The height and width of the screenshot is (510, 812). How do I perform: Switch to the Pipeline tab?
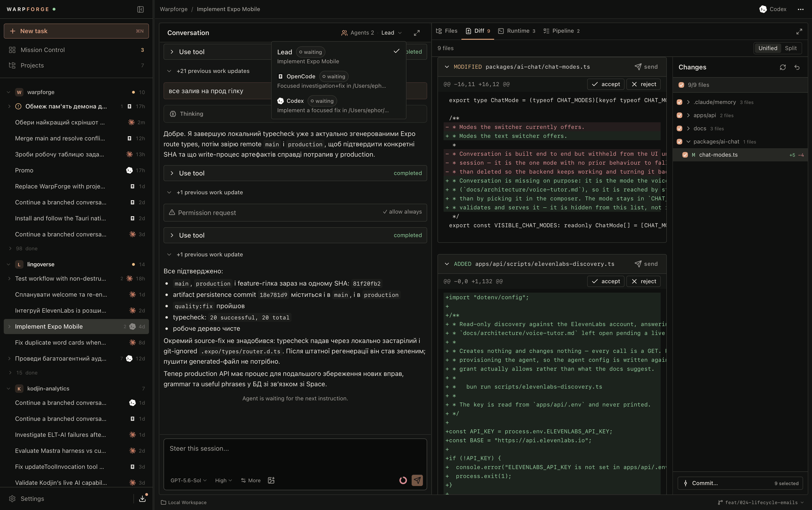pyautogui.click(x=561, y=31)
